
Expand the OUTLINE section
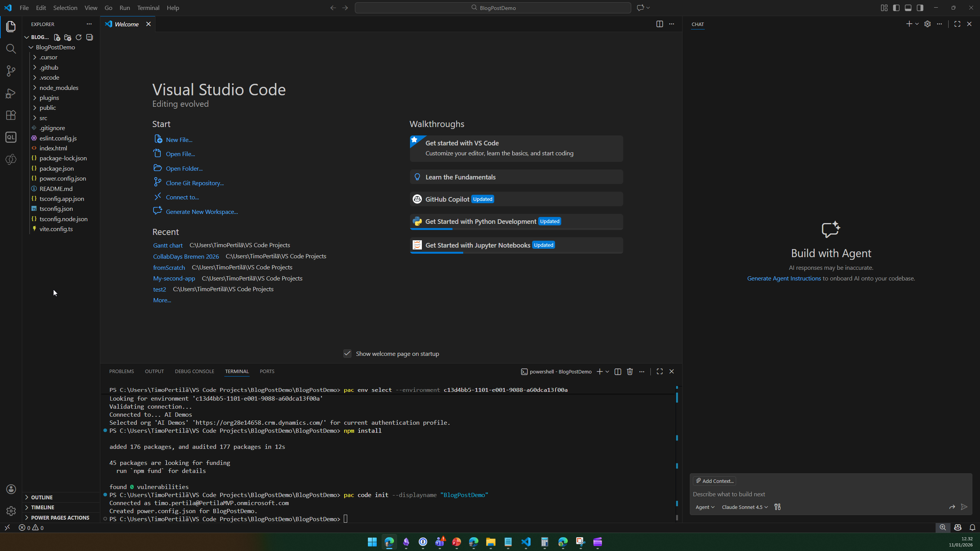pyautogui.click(x=42, y=497)
